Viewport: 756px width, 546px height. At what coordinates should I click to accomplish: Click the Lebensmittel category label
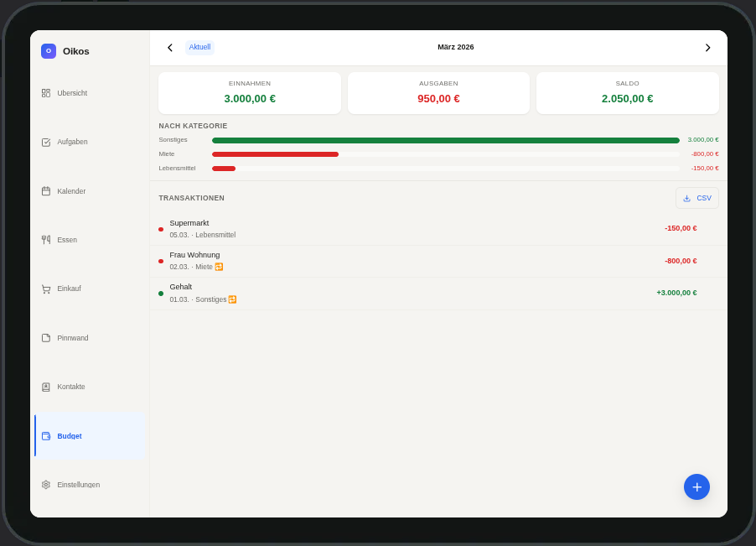tap(177, 169)
